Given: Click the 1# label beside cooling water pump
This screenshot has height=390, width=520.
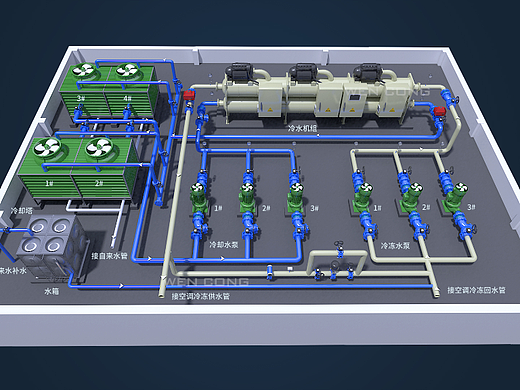Looking at the screenshot, I should [x=218, y=208].
